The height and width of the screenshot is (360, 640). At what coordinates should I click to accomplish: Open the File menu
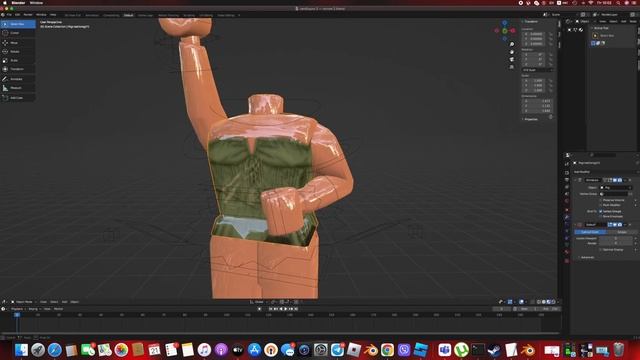[x=9, y=15]
